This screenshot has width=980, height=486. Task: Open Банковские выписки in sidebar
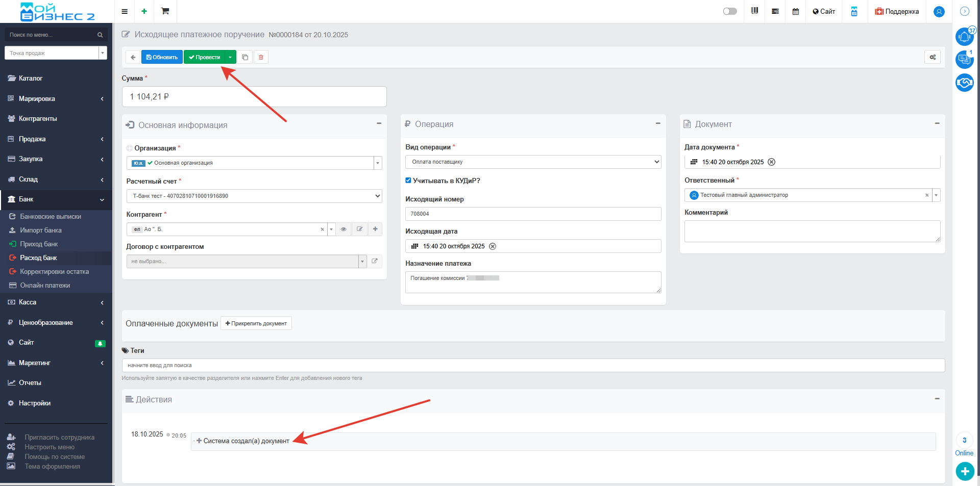51,217
